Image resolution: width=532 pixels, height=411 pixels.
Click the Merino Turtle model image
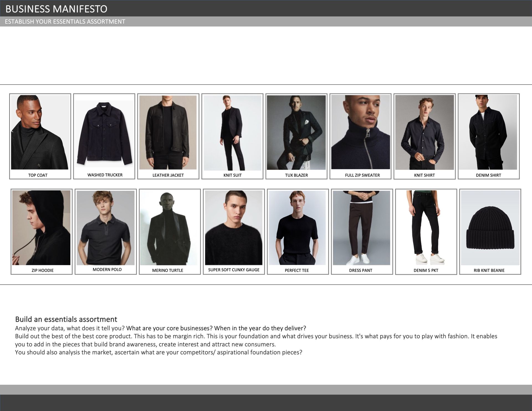coord(169,228)
